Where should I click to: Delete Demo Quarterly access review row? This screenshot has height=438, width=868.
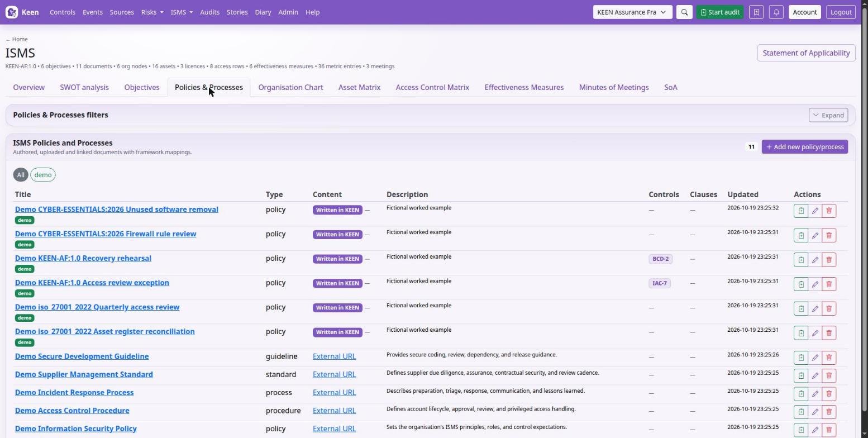coord(829,308)
